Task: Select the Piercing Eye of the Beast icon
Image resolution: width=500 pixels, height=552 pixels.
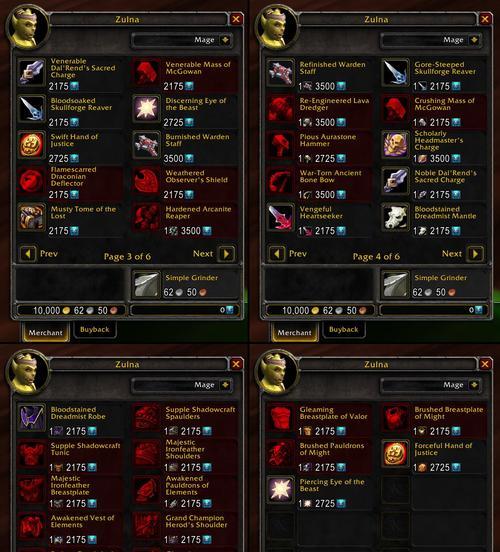Action: [280, 490]
